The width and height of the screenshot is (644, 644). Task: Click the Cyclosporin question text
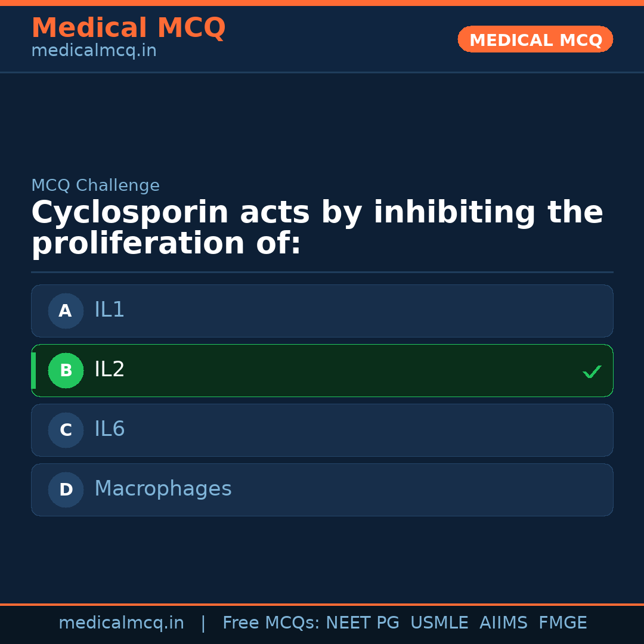coord(317,228)
